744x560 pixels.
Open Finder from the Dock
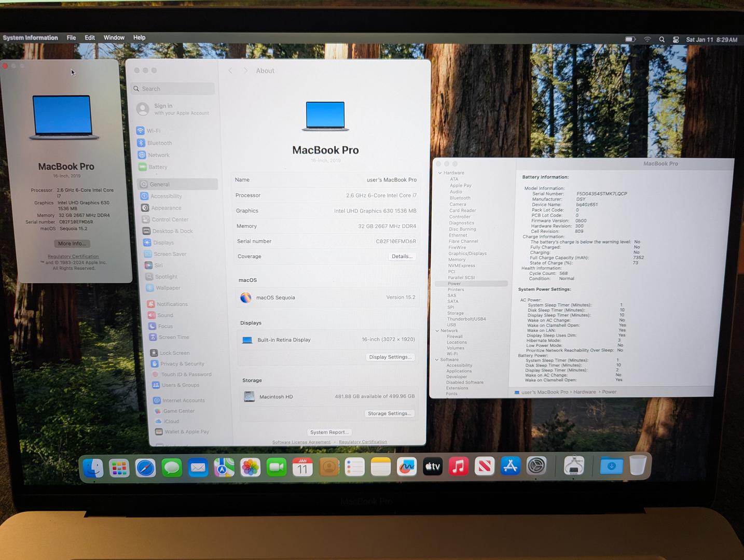coord(93,468)
